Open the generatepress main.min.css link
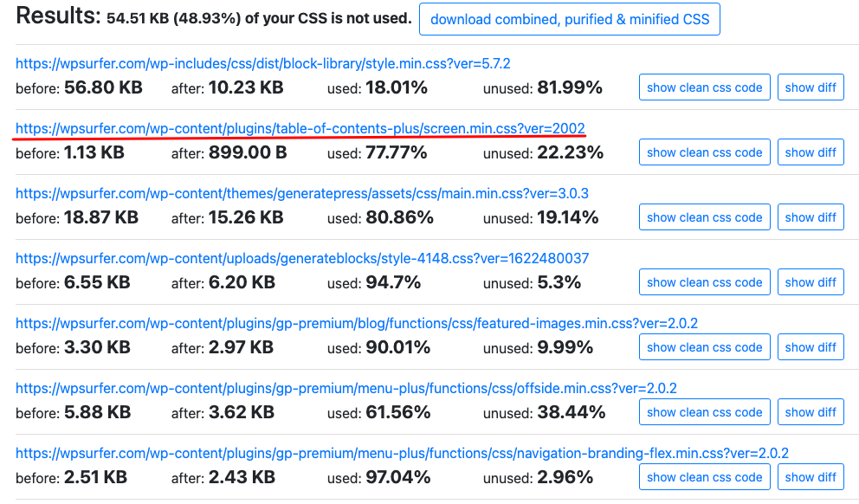The image size is (859, 504). click(302, 193)
